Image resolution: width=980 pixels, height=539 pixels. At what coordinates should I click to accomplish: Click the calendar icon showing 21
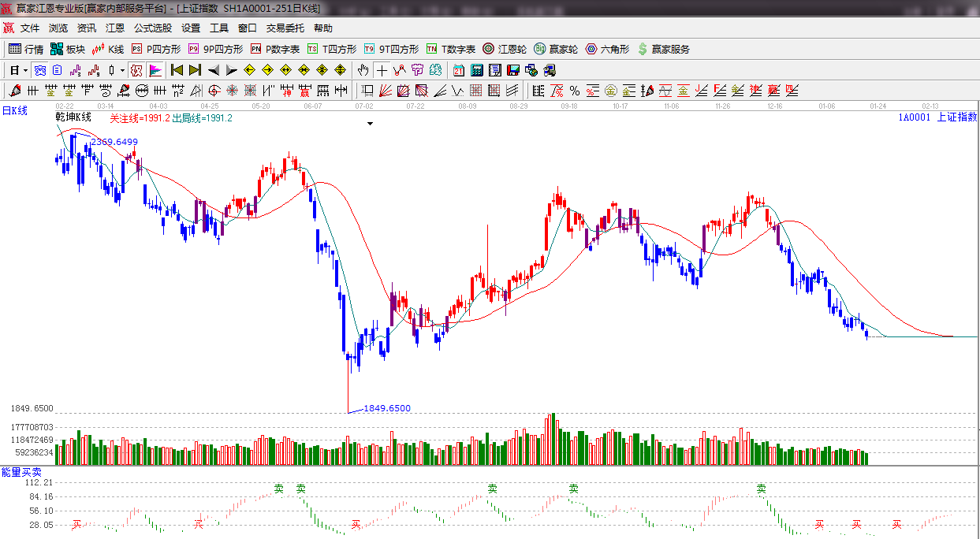457,70
